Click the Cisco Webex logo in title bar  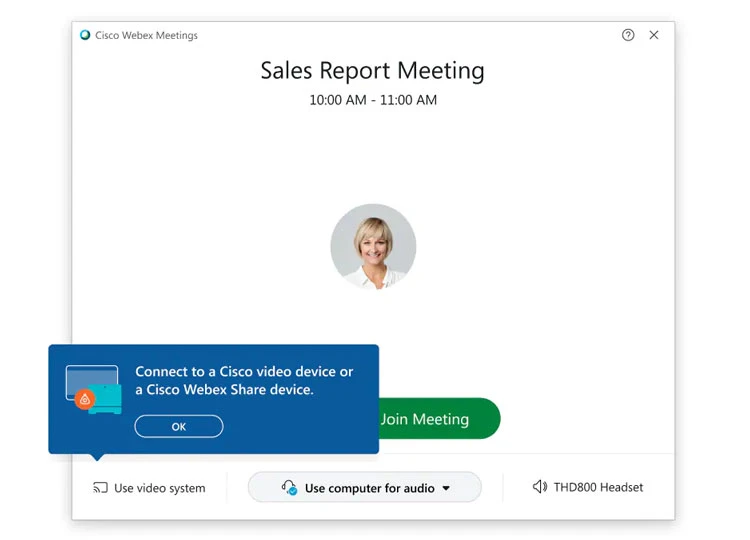[x=85, y=35]
